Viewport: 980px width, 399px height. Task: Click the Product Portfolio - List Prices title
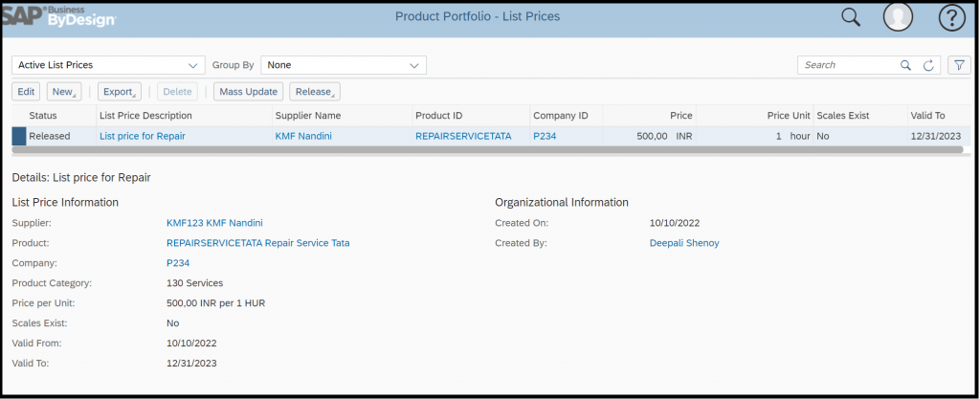click(x=478, y=16)
